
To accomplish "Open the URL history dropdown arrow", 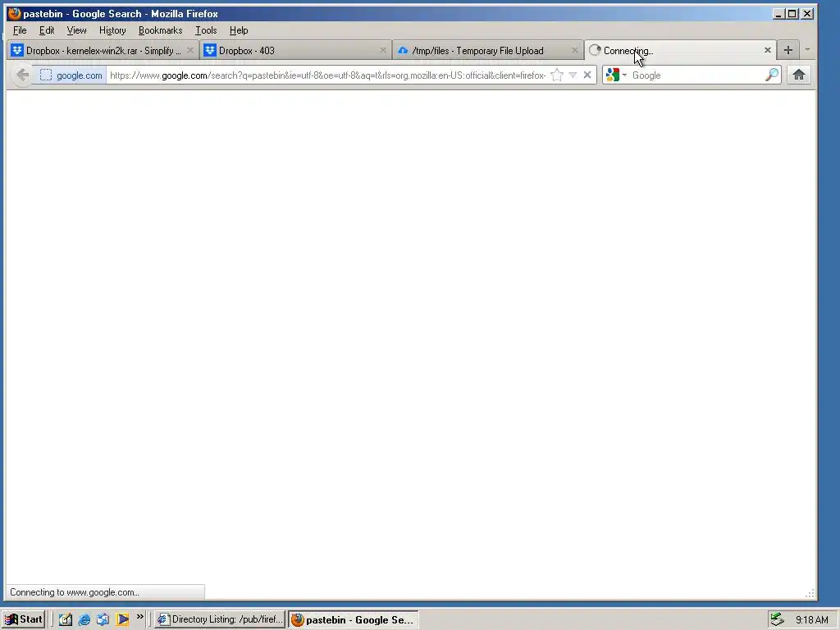I will pos(573,75).
